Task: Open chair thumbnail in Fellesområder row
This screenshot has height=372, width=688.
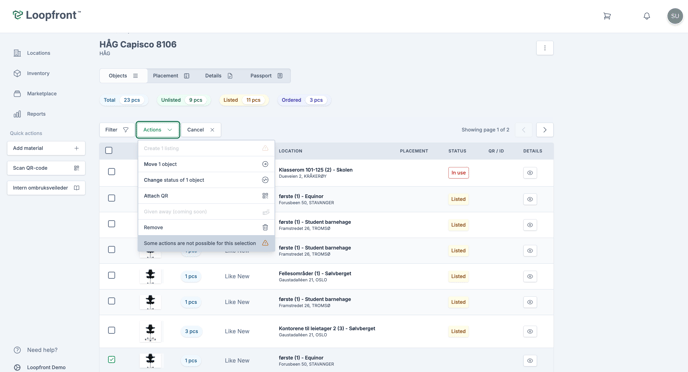Action: pos(150,276)
